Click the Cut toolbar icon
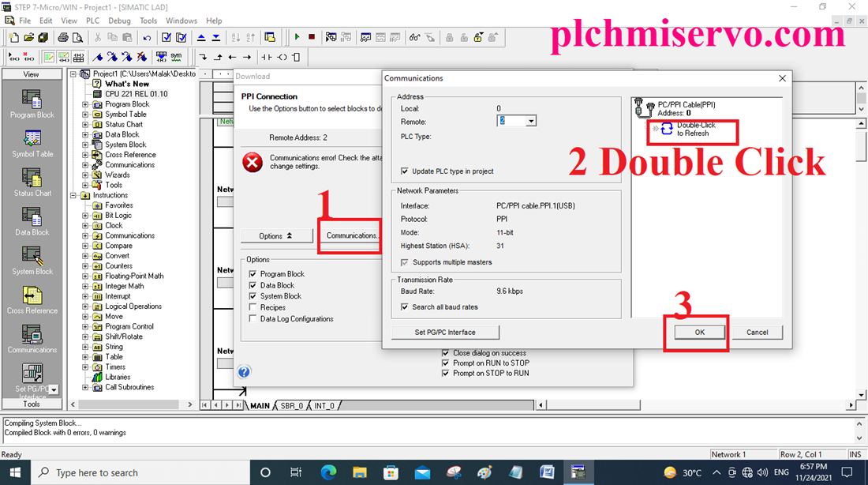The image size is (868, 485). (x=97, y=38)
